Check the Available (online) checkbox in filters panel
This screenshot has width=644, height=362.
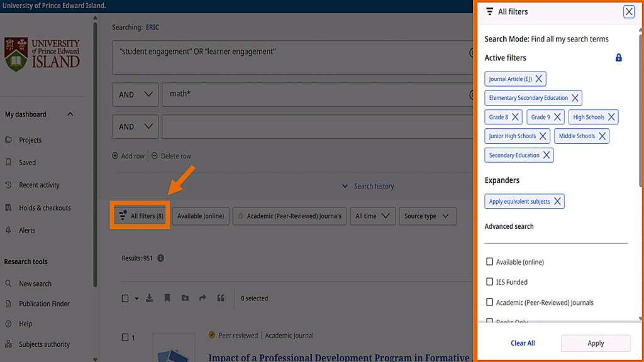[489, 261]
